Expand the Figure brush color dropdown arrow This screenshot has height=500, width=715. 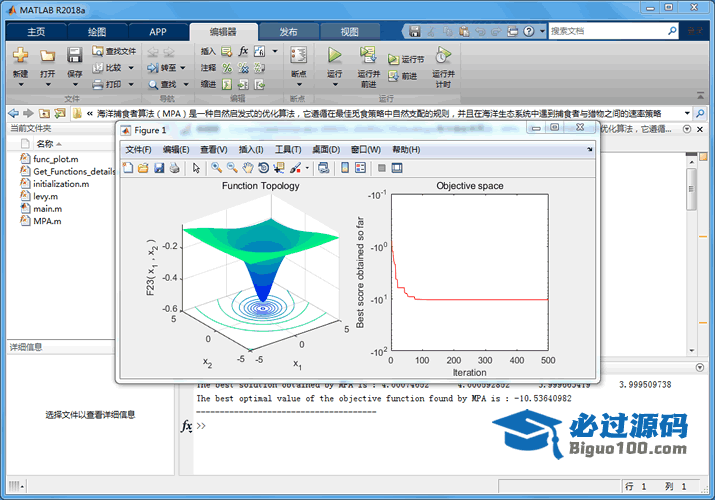pos(307,168)
